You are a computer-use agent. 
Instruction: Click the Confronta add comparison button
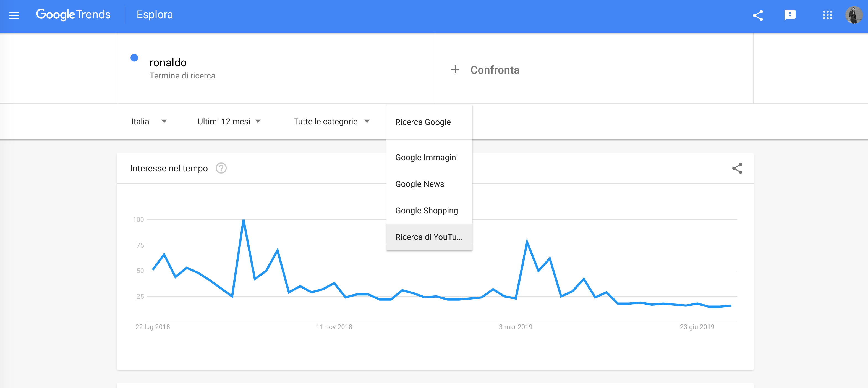pyautogui.click(x=495, y=70)
